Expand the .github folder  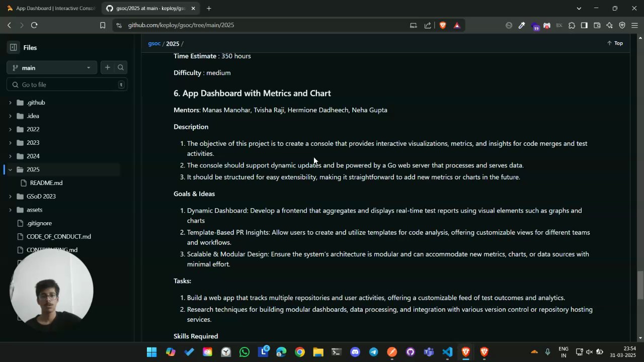coord(10,103)
